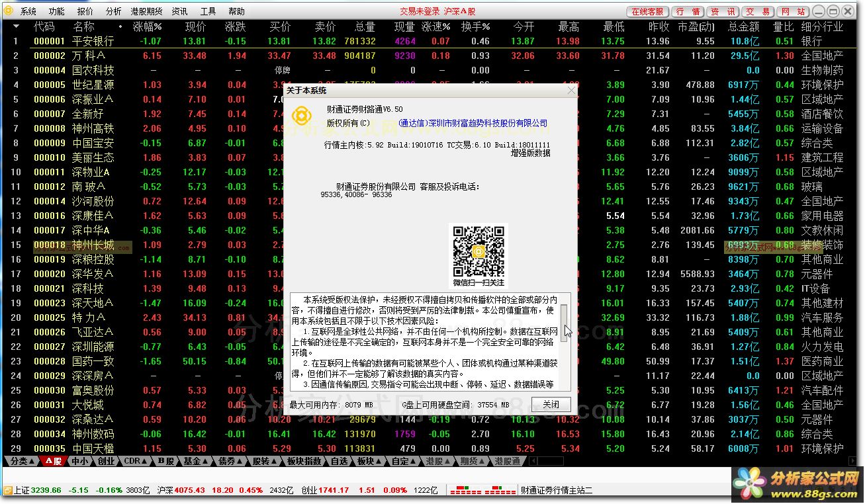Image resolution: width=865 pixels, height=504 pixels.
Task: Click 财通证券行情主站二 in status bar
Action: click(x=557, y=490)
